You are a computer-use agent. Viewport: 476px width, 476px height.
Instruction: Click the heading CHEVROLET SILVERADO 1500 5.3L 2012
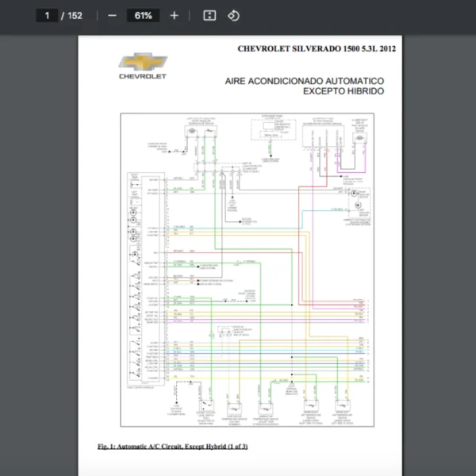point(317,48)
